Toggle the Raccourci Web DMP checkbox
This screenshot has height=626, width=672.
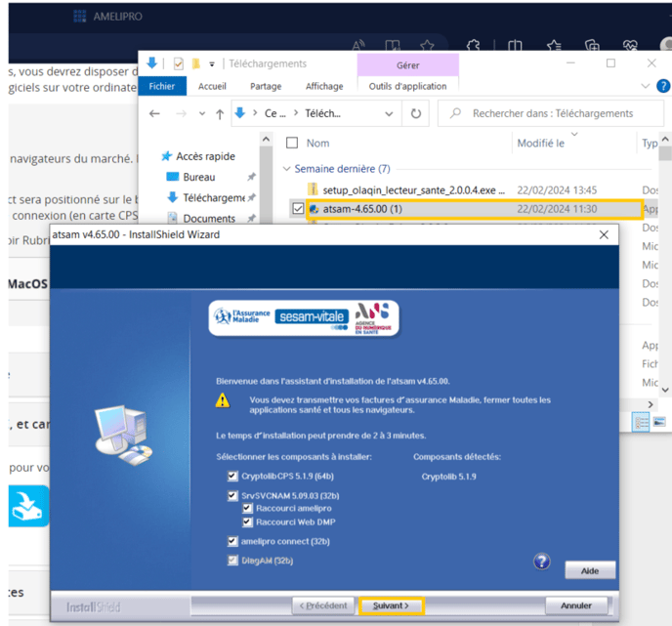(247, 521)
